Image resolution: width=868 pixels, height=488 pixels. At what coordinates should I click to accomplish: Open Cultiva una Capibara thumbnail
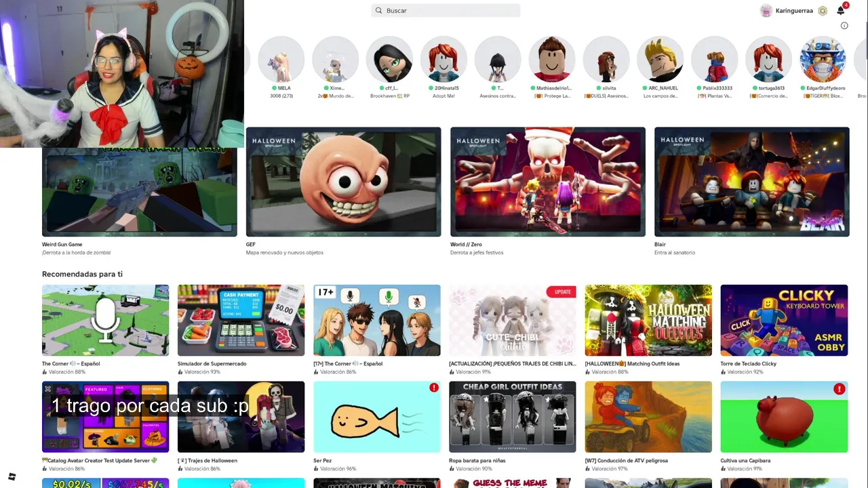(784, 417)
